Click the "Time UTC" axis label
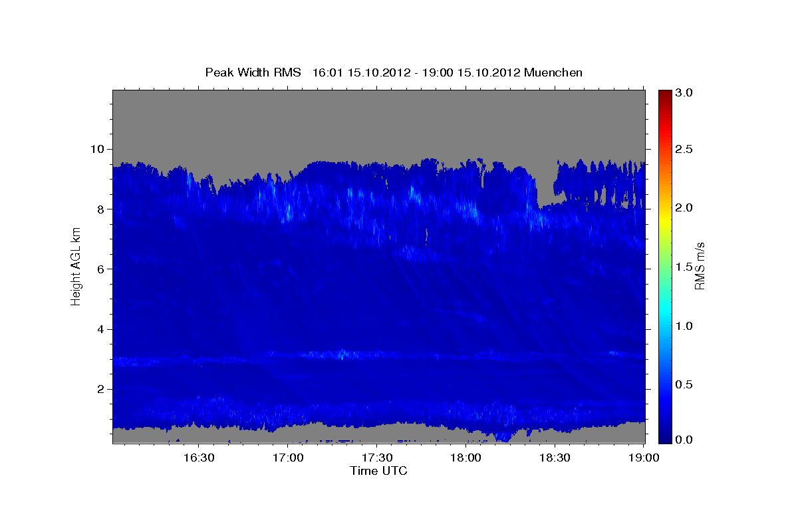The width and height of the screenshot is (798, 532). point(378,471)
